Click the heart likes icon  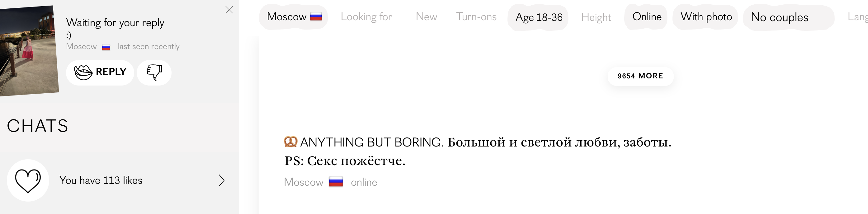pos(28,180)
